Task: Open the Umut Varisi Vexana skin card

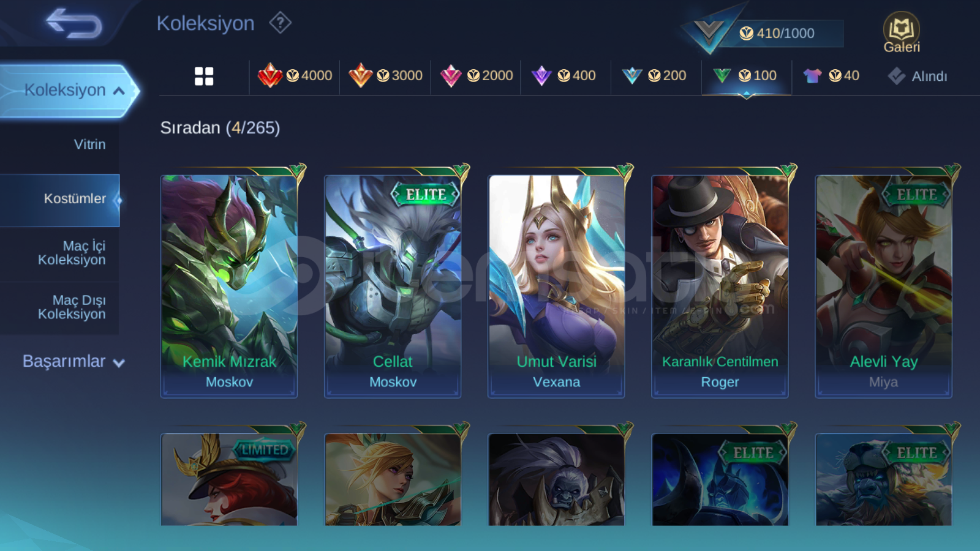Action: [556, 286]
